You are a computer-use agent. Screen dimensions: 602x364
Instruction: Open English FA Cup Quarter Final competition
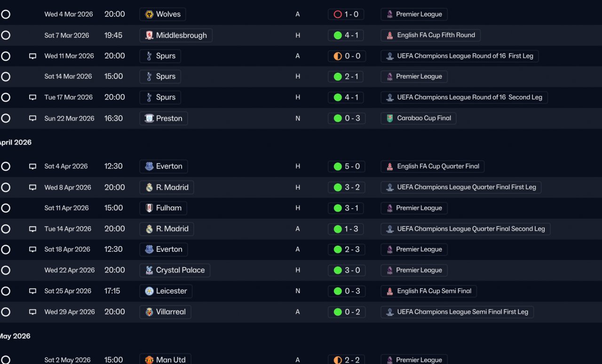(x=432, y=166)
